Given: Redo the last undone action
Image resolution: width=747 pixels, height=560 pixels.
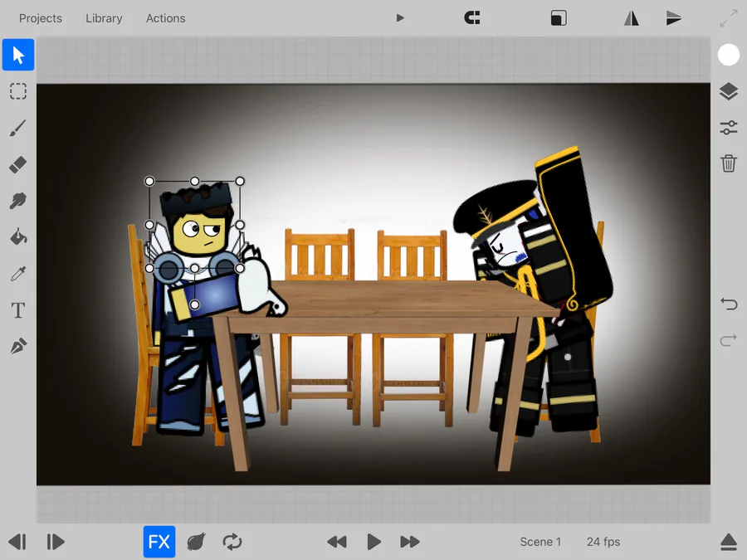Looking at the screenshot, I should coord(729,340).
